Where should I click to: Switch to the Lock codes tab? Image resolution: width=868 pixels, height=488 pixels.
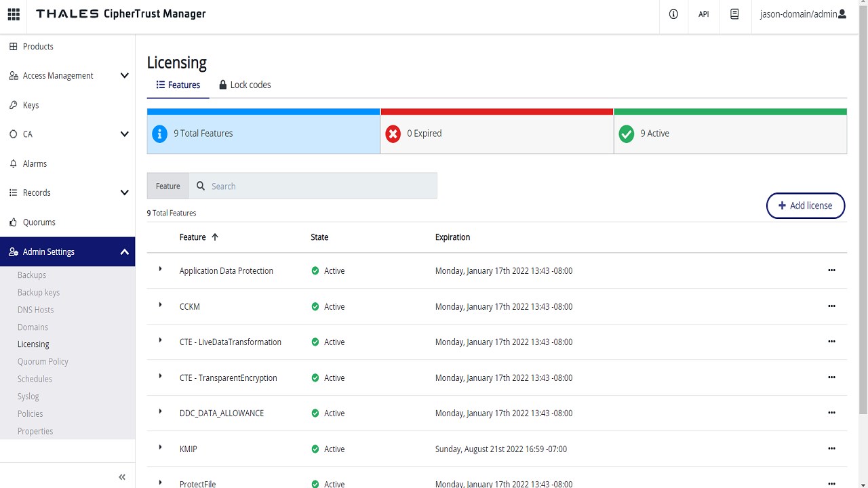tap(245, 85)
